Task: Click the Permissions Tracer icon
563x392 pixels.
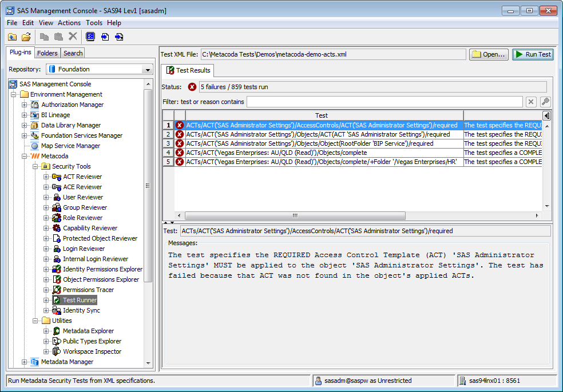Action: pos(57,290)
